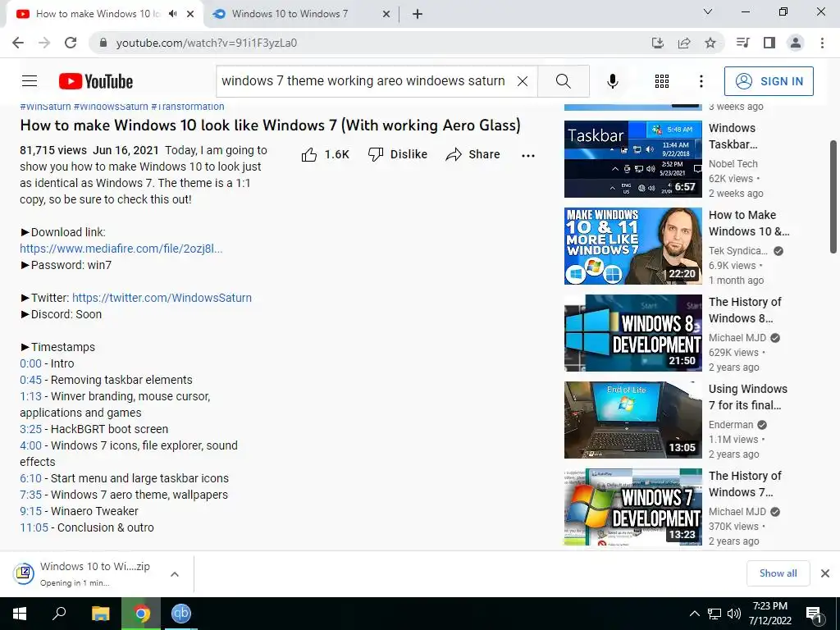Screen dimensions: 840x630
Task: Open The History of Windows 7 title
Action: click(x=745, y=484)
